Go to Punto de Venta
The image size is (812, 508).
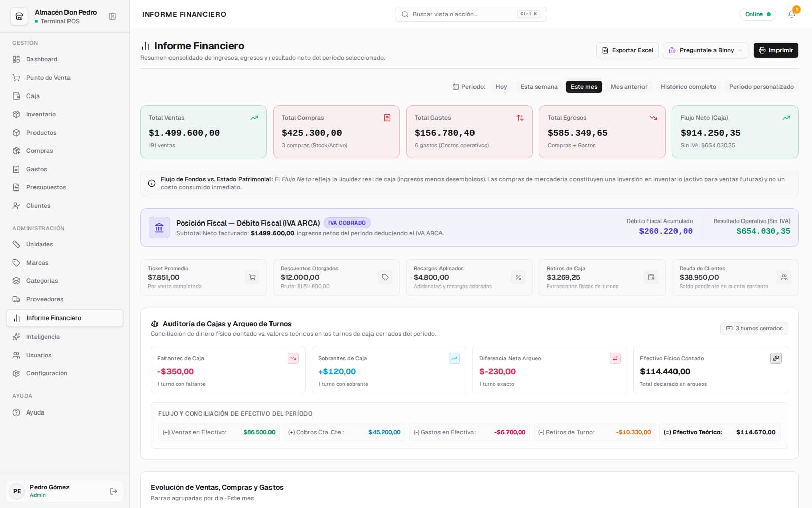pos(65,78)
